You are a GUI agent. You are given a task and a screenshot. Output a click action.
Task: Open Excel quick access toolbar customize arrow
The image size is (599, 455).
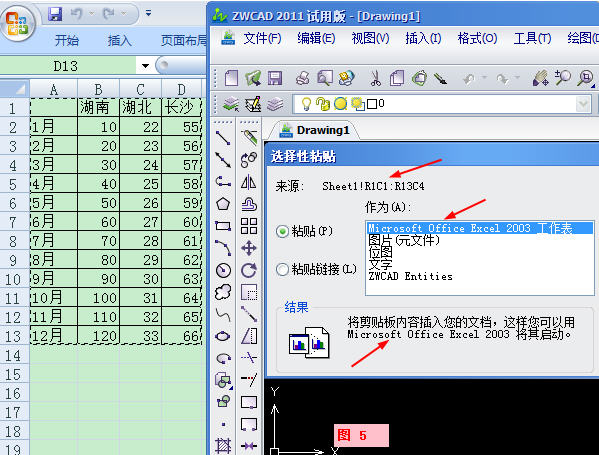click(149, 14)
